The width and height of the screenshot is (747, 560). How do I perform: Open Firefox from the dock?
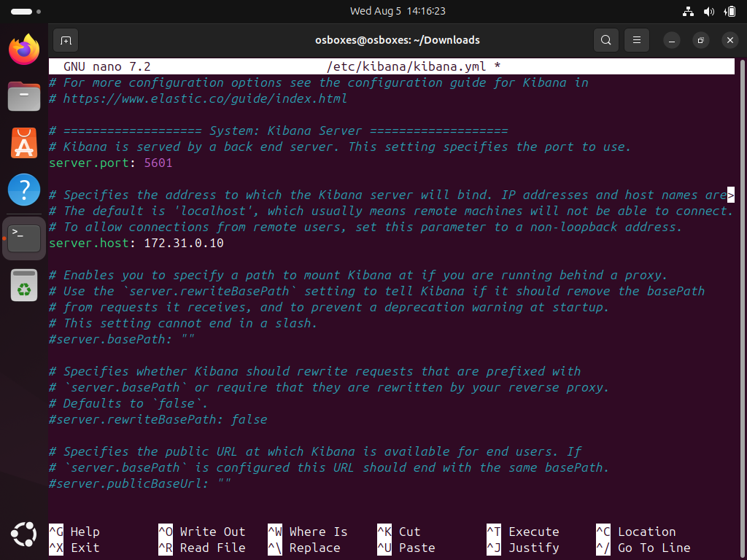pos(24,49)
